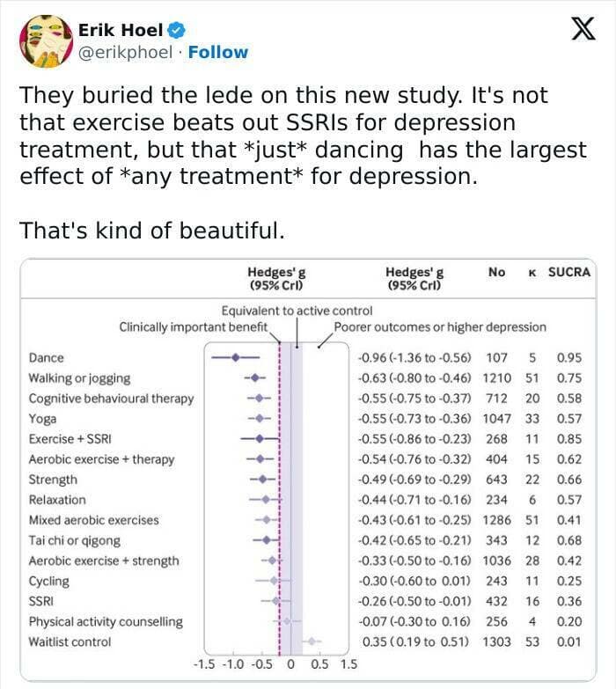616x689 pixels.
Task: Click the Yoga forest plot marker
Action: click(x=259, y=418)
